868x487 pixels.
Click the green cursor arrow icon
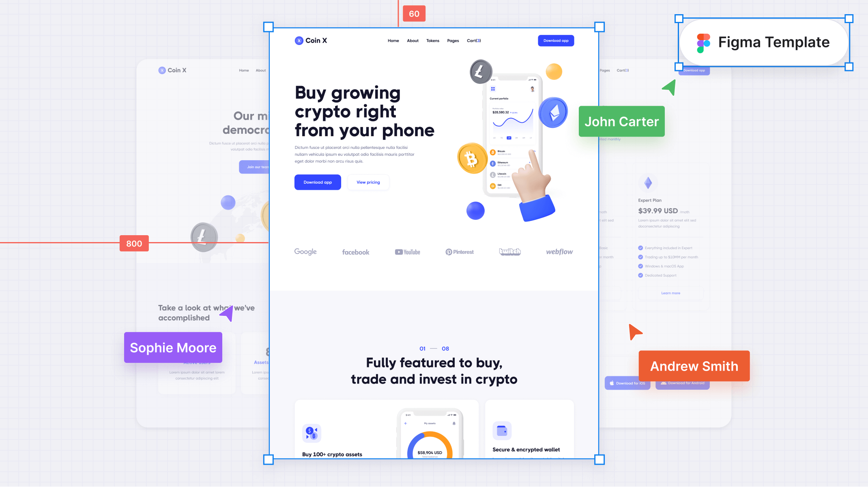point(669,88)
